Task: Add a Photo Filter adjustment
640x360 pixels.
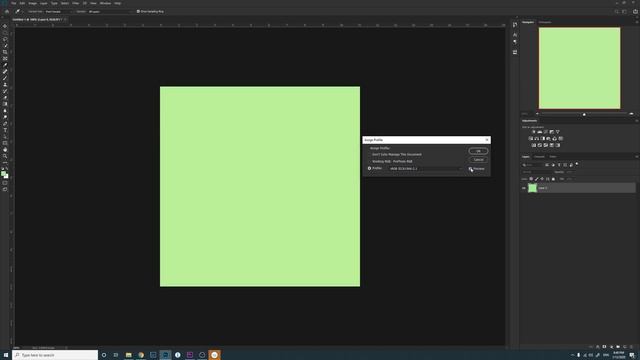Action: point(549,138)
